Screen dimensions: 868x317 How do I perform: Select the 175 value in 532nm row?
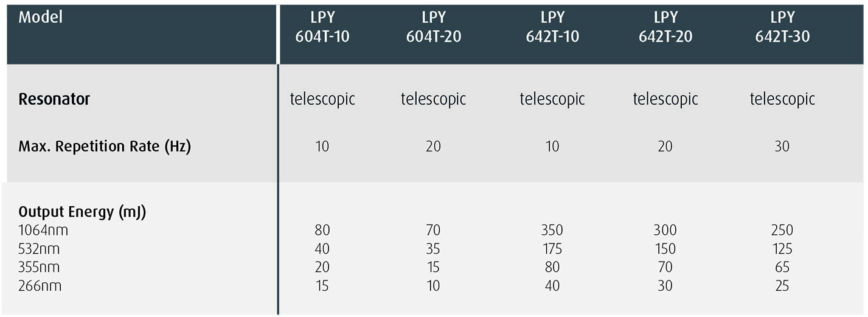click(x=552, y=249)
